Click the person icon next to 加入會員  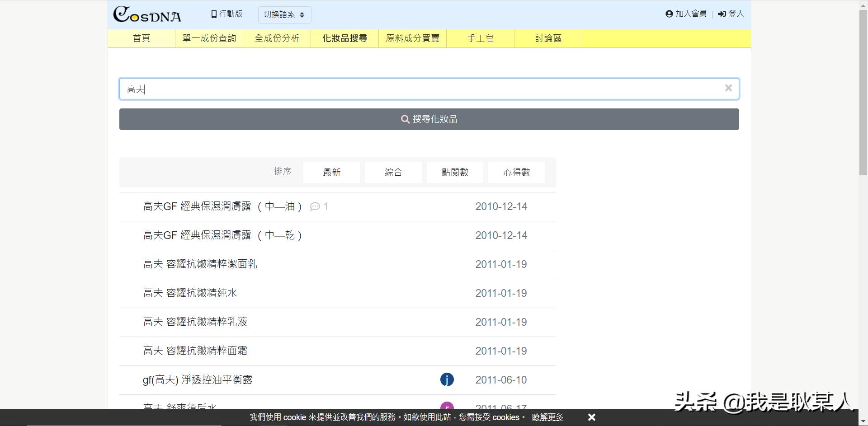(669, 14)
